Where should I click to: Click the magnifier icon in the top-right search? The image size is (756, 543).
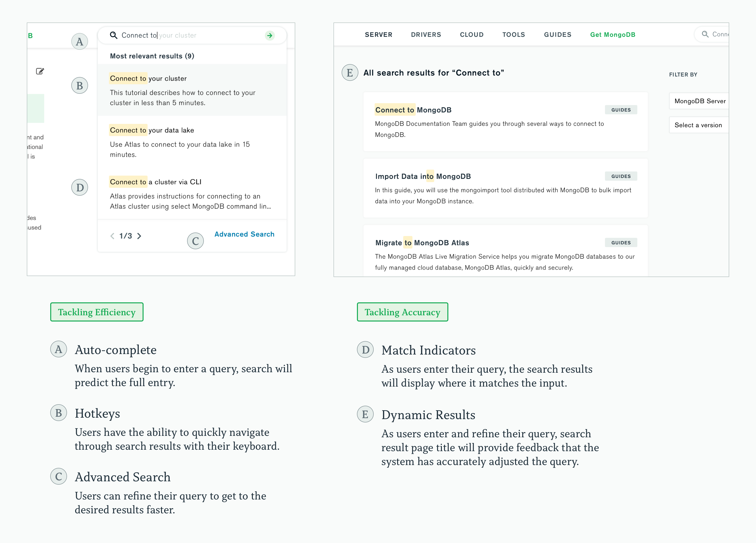pos(705,34)
